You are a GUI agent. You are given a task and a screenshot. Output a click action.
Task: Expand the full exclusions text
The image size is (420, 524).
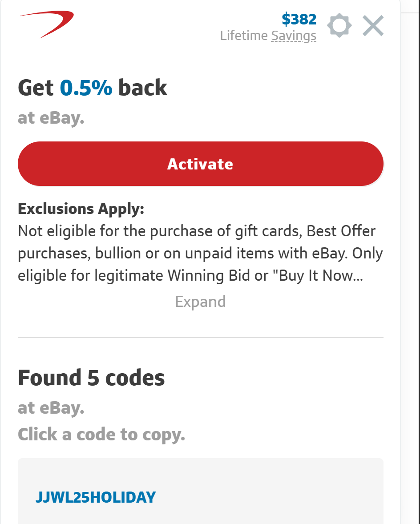coord(200,302)
